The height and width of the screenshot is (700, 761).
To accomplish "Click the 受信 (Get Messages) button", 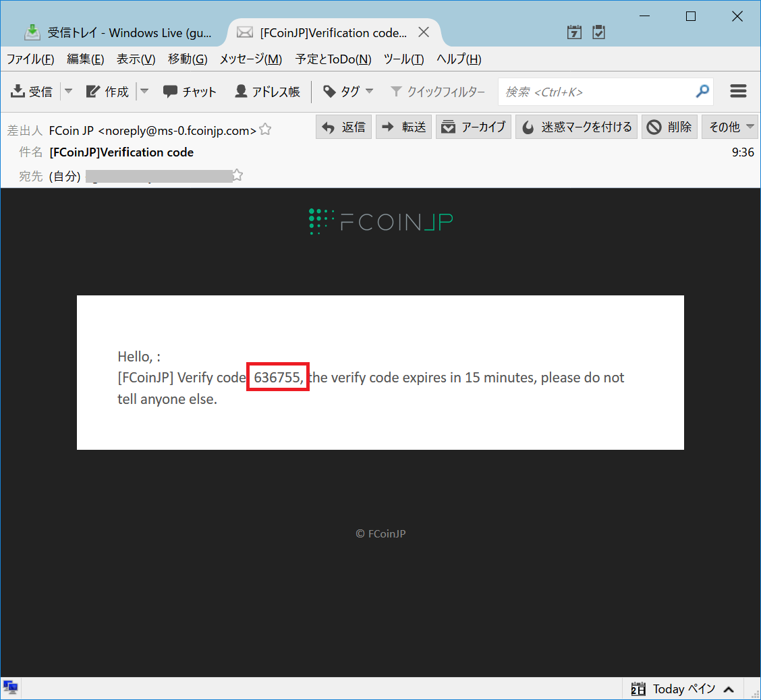I will coord(32,91).
